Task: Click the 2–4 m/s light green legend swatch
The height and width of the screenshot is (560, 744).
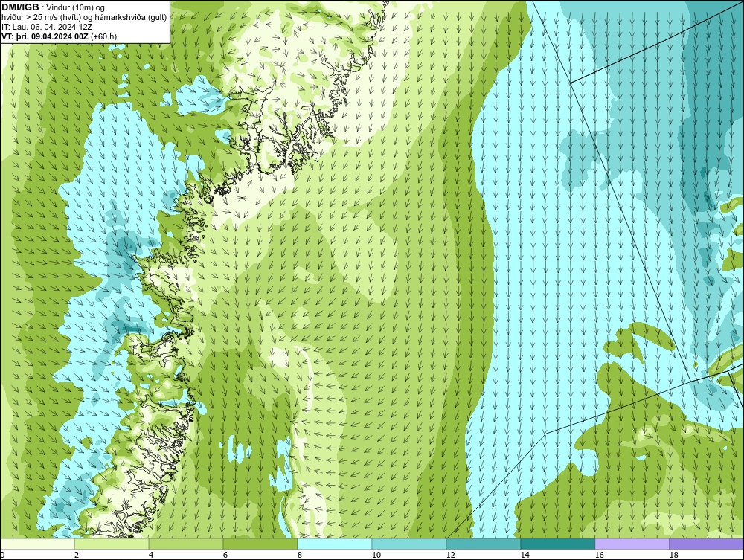Action: point(112,544)
